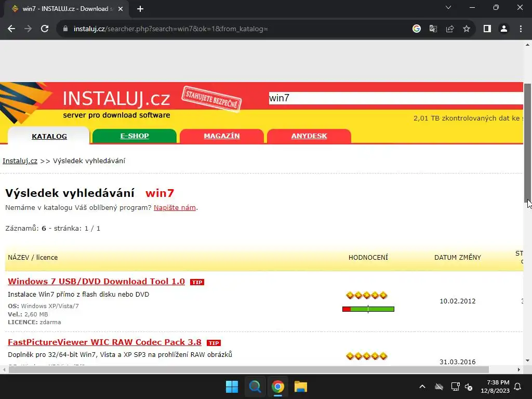The height and width of the screenshot is (399, 532).
Task: Open a new browser tab
Action: (x=140, y=9)
